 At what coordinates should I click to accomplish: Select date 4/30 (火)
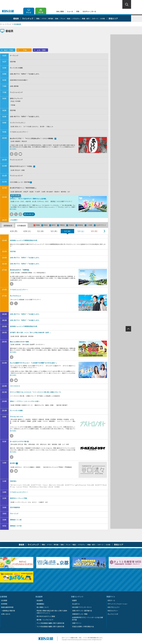(27, 231)
